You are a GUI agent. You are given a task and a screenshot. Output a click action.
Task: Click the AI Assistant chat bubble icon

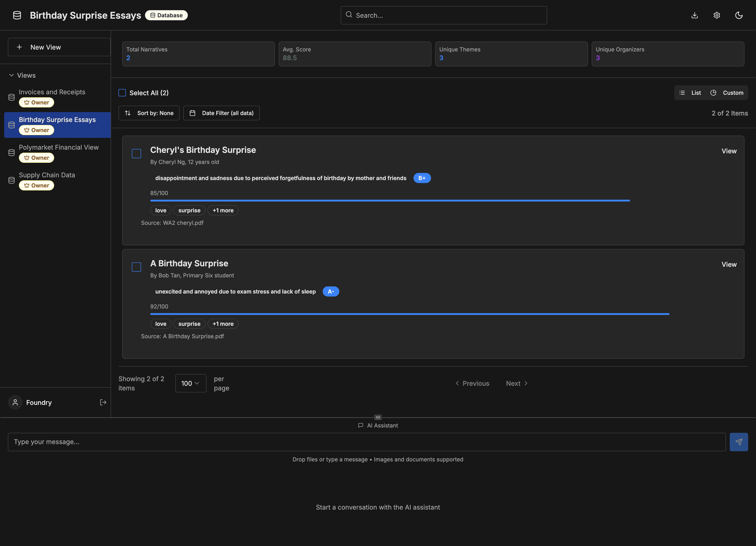[x=360, y=425]
